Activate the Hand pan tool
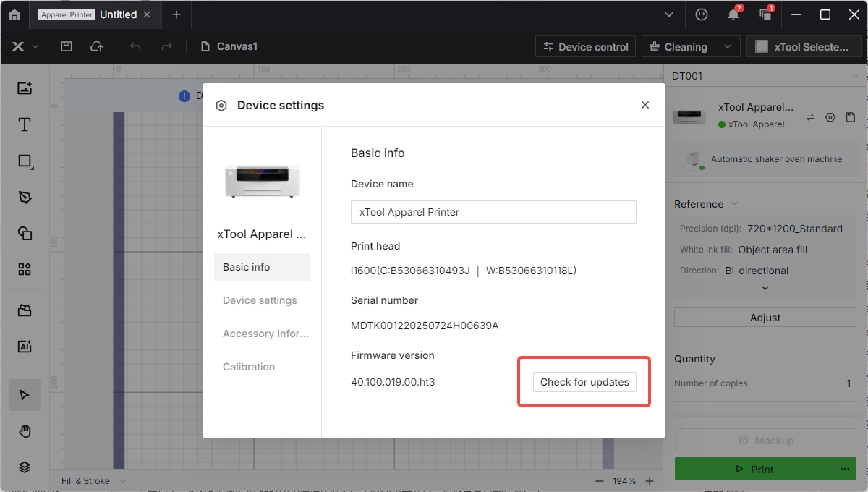868x492 pixels. 25,431
